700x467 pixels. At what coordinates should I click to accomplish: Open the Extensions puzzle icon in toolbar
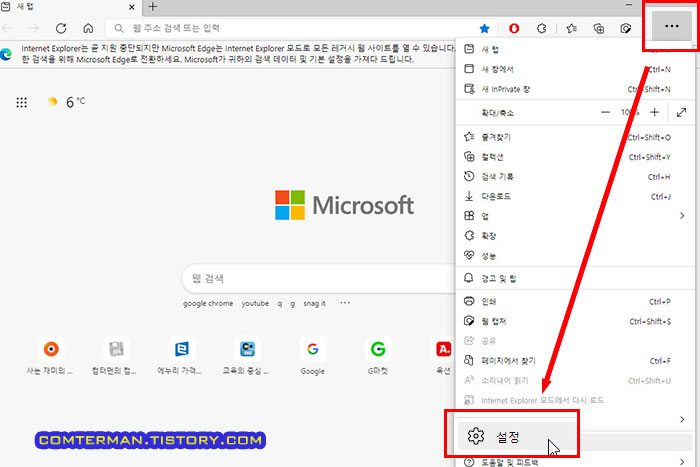(542, 29)
